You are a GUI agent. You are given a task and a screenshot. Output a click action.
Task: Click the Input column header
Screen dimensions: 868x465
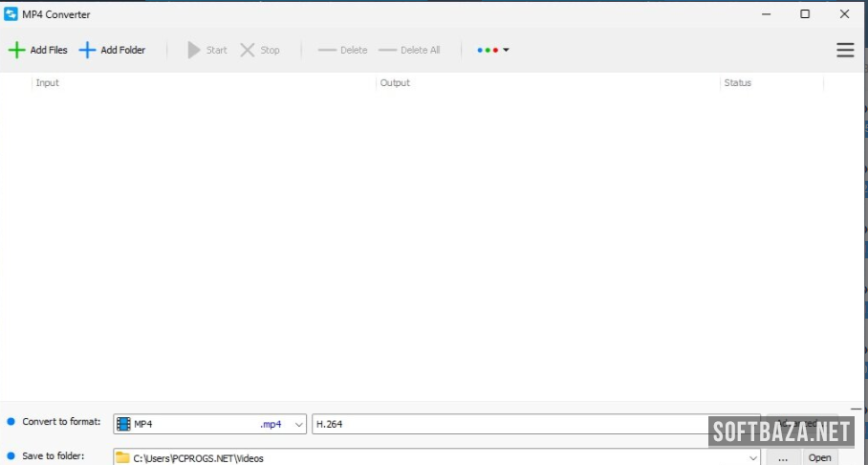48,83
